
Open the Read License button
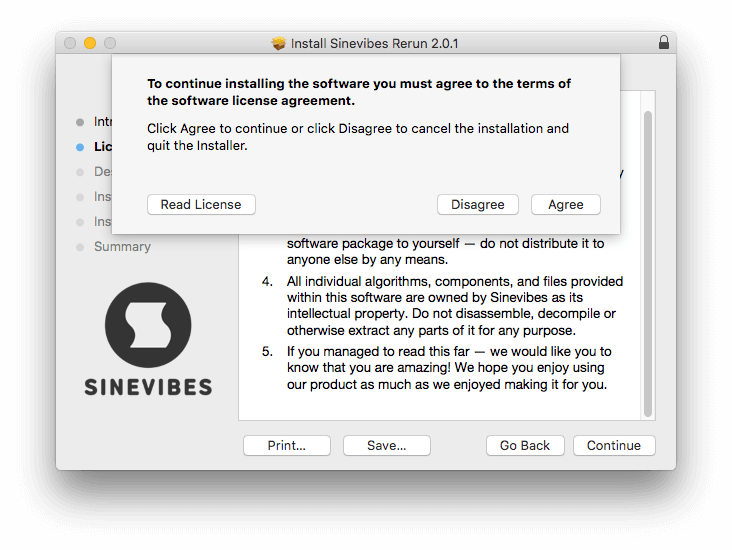[x=201, y=204]
